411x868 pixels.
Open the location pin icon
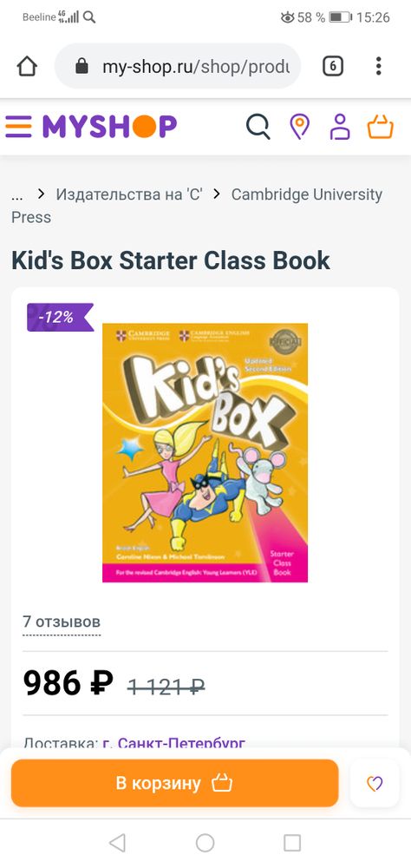pyautogui.click(x=299, y=127)
